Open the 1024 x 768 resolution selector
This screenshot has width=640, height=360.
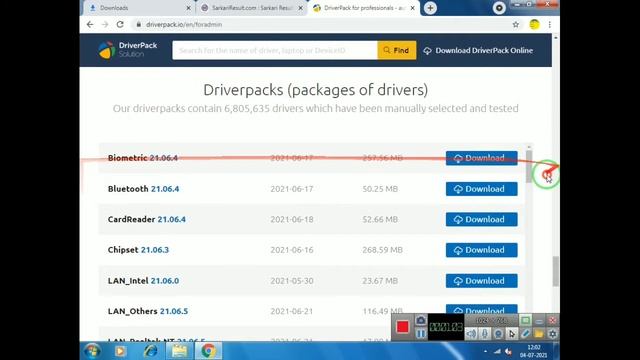click(491, 320)
